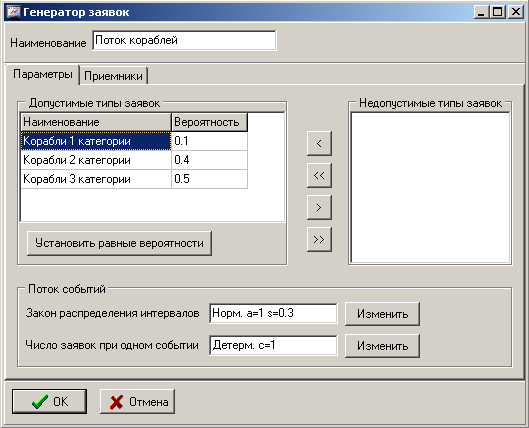This screenshot has width=529, height=428.
Task: Click Изменить next to interval distribution law
Action: [x=382, y=314]
